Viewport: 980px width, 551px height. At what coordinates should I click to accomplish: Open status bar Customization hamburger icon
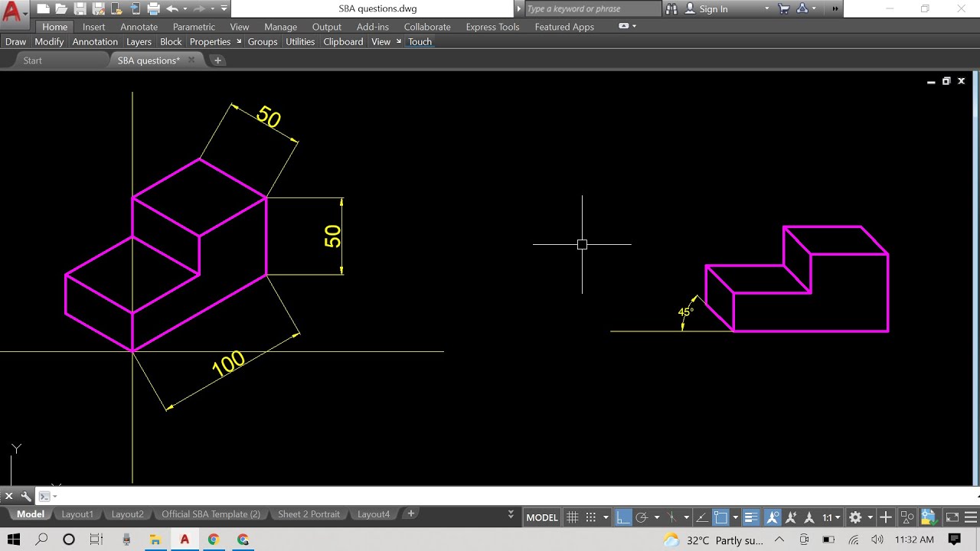pyautogui.click(x=970, y=517)
